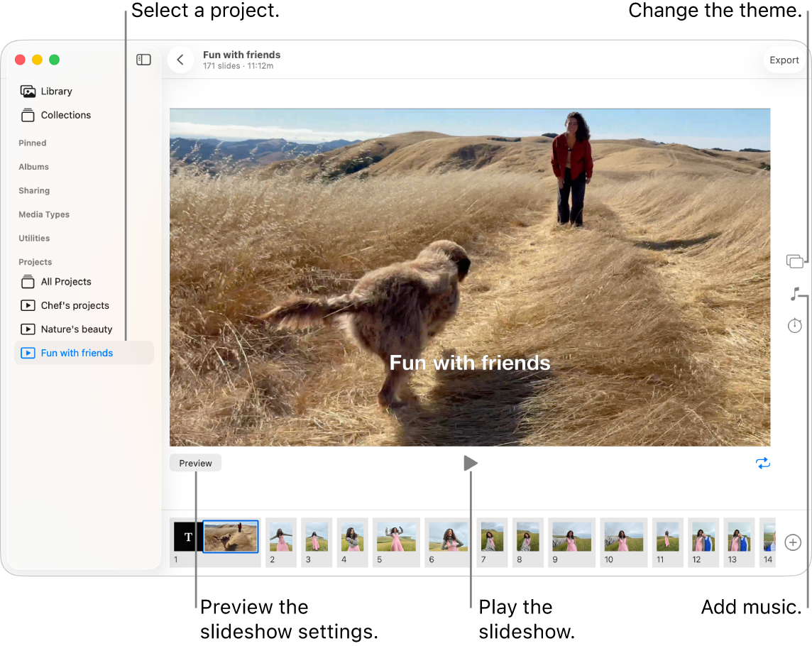Disable slideshow looping

[x=763, y=463]
